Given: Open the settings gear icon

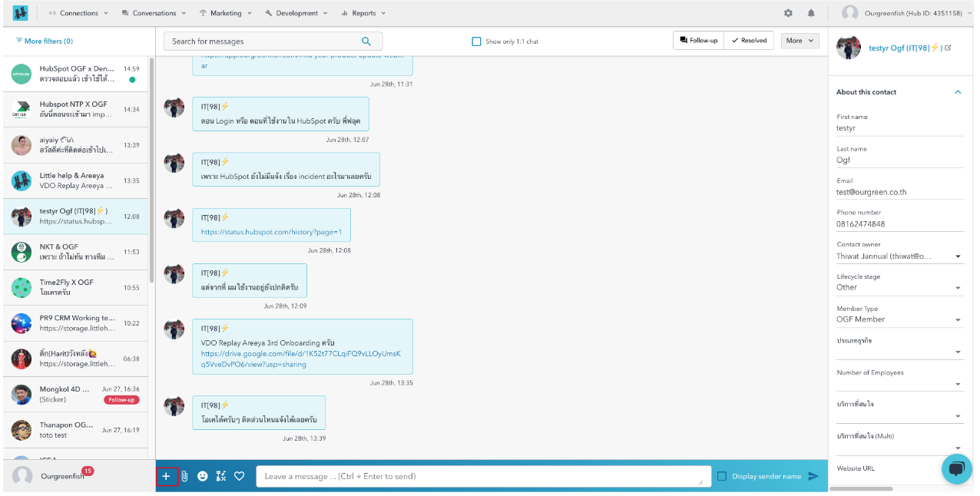Looking at the screenshot, I should click(x=788, y=13).
